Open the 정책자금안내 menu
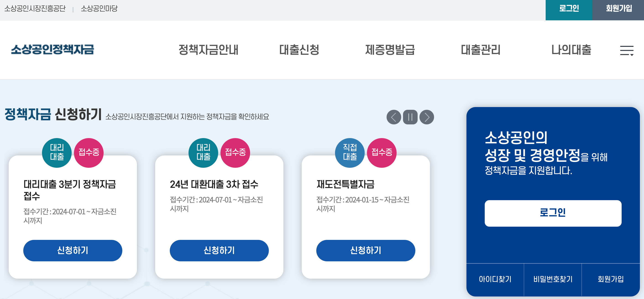Viewport: 644px width, 299px height. point(209,50)
